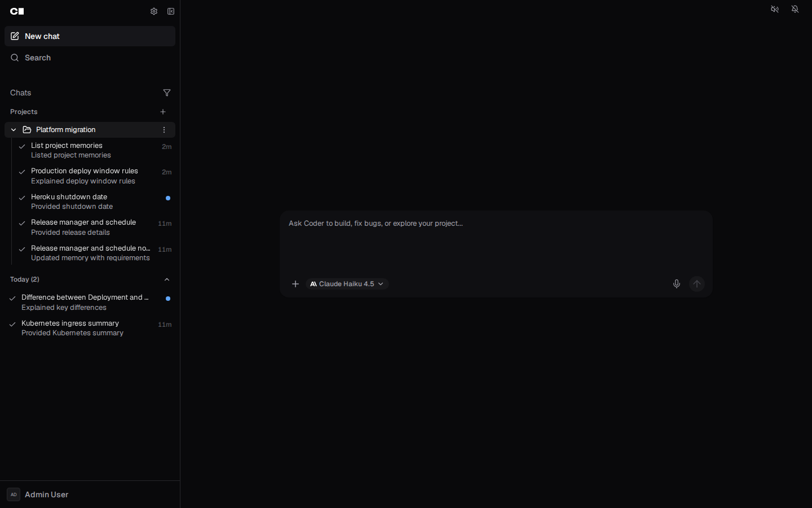Click the today (2) label
Screen dimensions: 812x508
click(x=25, y=279)
